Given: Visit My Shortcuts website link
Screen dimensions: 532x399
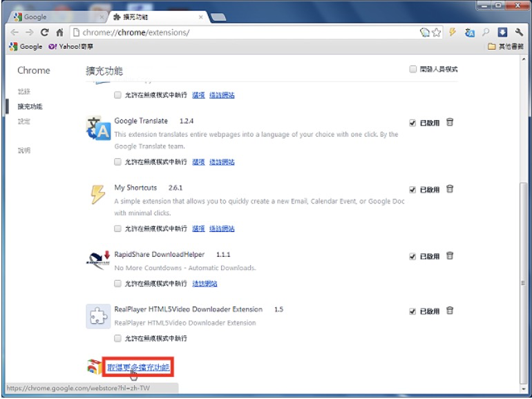Looking at the screenshot, I should (222, 228).
